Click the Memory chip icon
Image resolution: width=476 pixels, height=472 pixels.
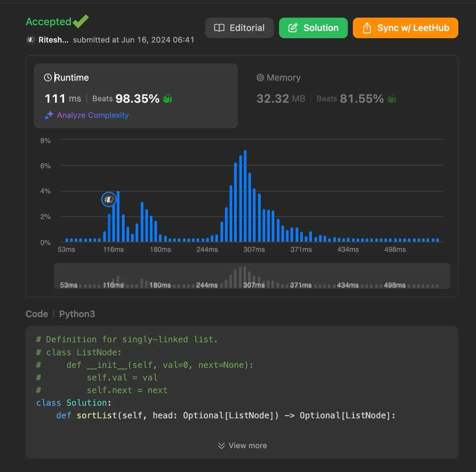pyautogui.click(x=260, y=77)
